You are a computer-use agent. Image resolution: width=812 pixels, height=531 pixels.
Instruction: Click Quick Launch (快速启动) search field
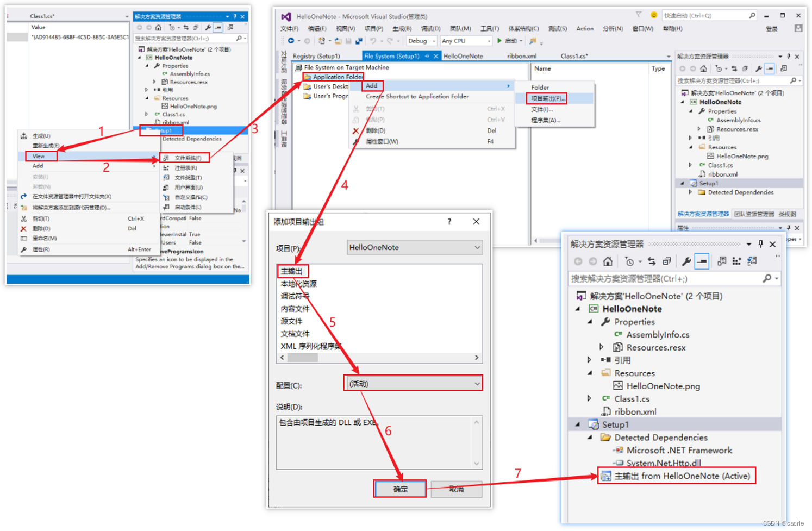[709, 15]
